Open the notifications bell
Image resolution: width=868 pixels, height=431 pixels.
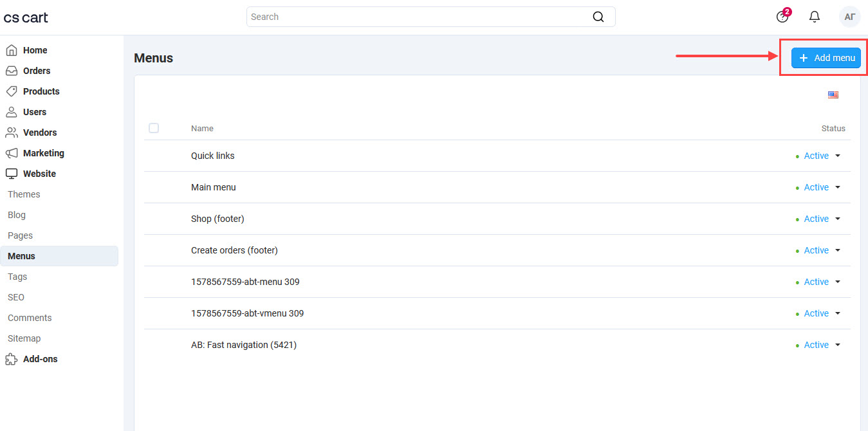pos(815,17)
